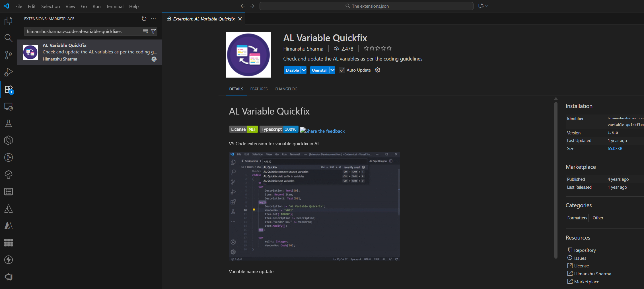Open the Go menu
This screenshot has height=289, width=644.
click(84, 6)
